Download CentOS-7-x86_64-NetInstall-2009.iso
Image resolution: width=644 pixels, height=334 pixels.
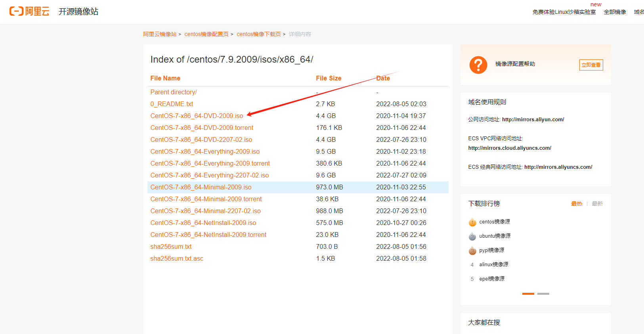tap(203, 223)
